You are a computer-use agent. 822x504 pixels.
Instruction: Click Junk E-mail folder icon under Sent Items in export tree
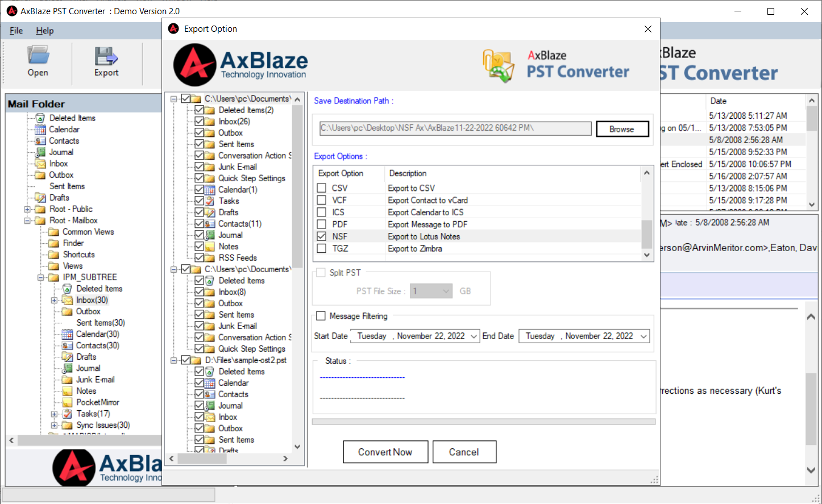coord(210,167)
